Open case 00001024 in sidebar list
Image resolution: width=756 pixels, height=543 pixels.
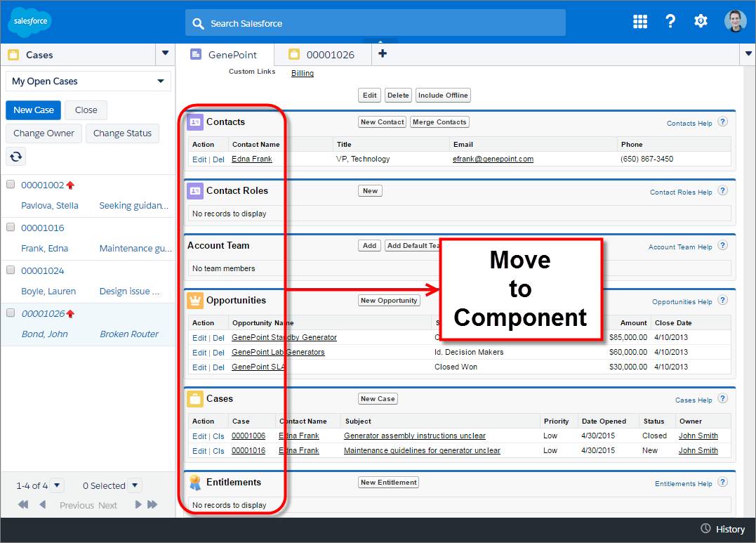42,270
